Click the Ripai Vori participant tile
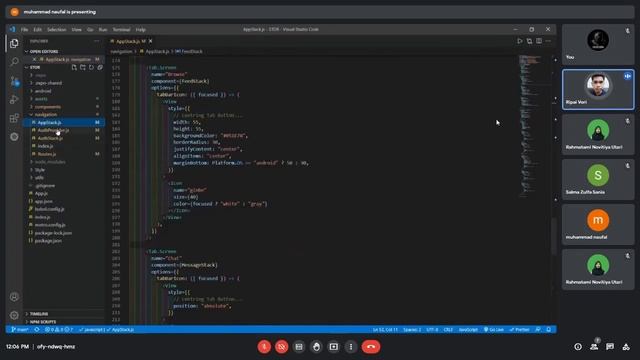Screen dimensions: 640x360 click(598, 89)
